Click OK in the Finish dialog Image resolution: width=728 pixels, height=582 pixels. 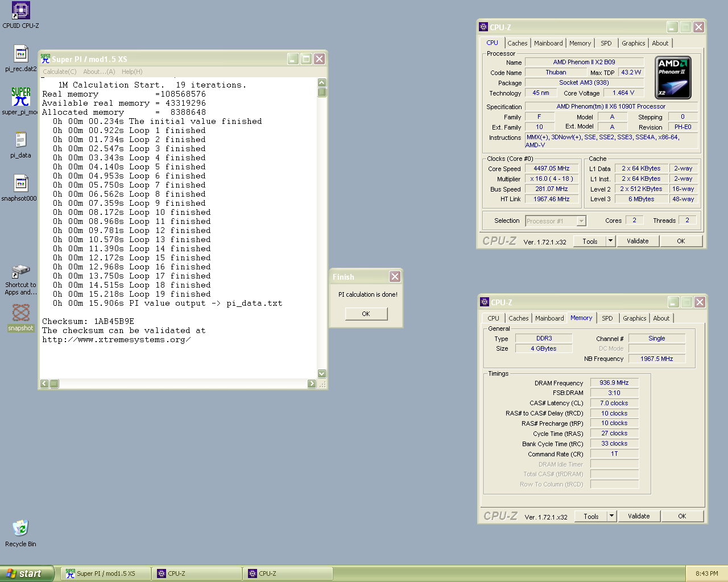pyautogui.click(x=366, y=314)
